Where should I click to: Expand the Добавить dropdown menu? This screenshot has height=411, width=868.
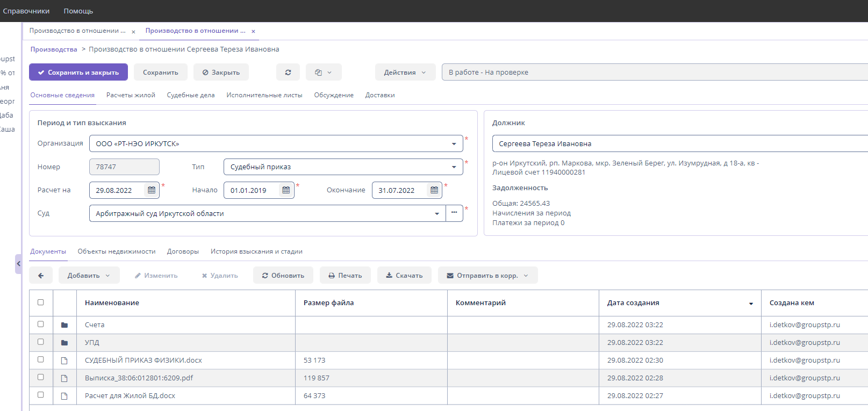click(89, 276)
